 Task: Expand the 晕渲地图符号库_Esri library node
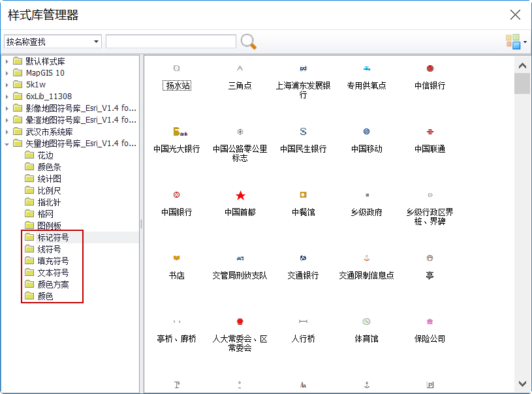tap(7, 121)
